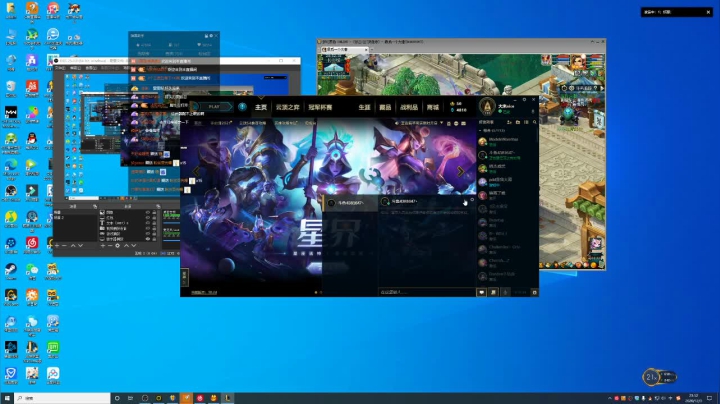
Task: Move OBS scene down with arrow icon
Action: coord(81,246)
